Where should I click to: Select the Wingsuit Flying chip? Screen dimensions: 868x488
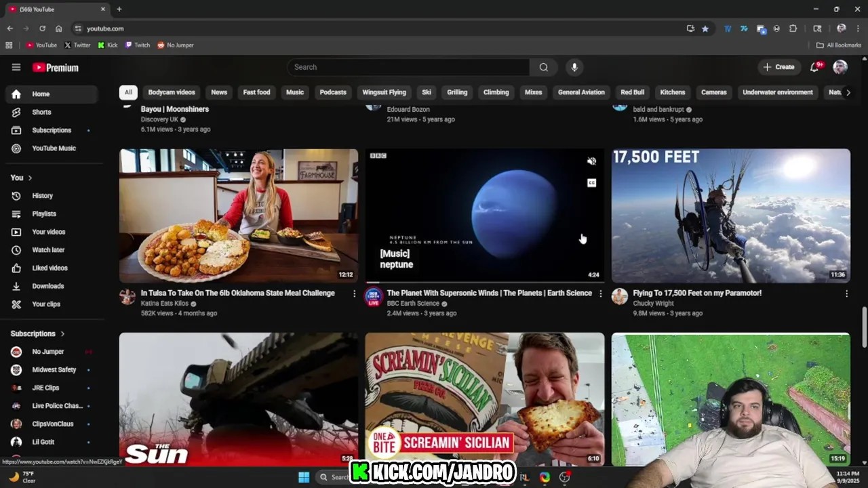click(x=384, y=92)
